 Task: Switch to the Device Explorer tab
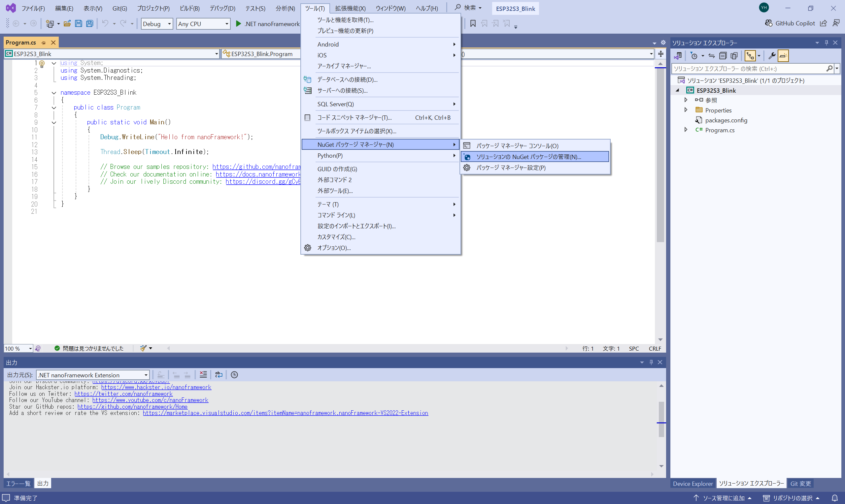coord(693,483)
